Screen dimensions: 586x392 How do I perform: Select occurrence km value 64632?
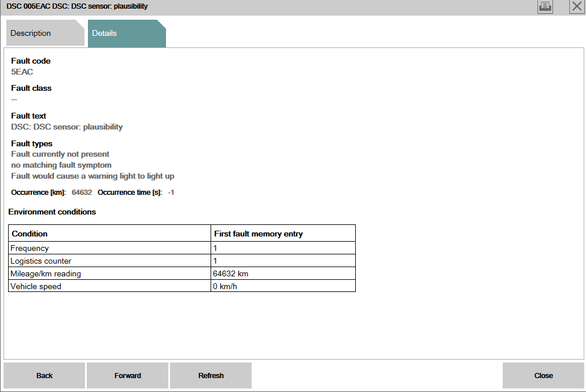click(x=82, y=193)
